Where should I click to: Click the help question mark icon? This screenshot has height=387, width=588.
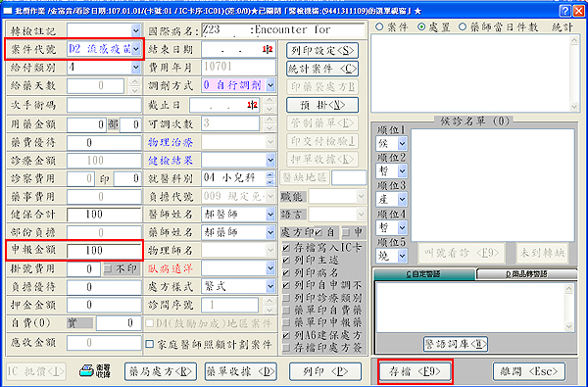pos(565,11)
